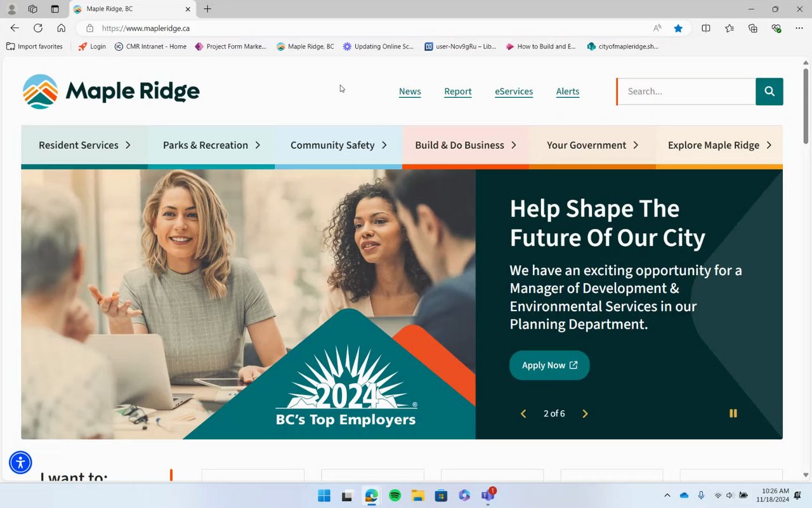
Task: Go to the previous carousel slide
Action: click(x=523, y=413)
